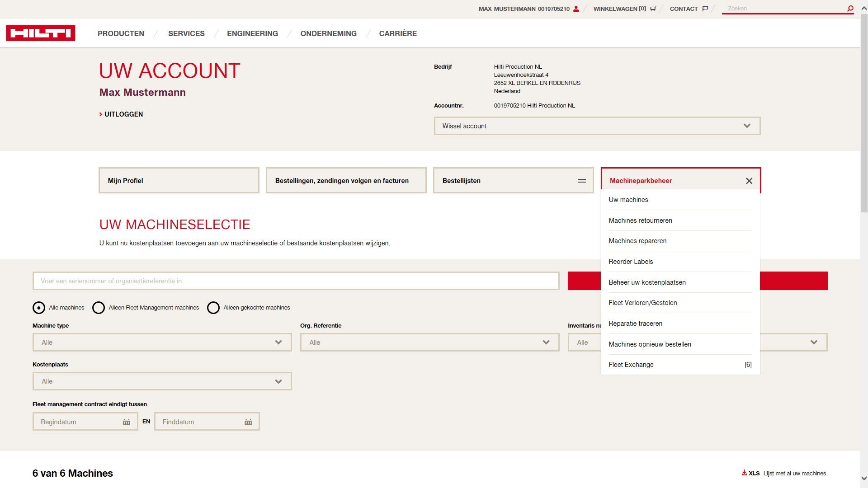868x488 pixels.
Task: Click the scroll down arrow
Action: (x=864, y=478)
